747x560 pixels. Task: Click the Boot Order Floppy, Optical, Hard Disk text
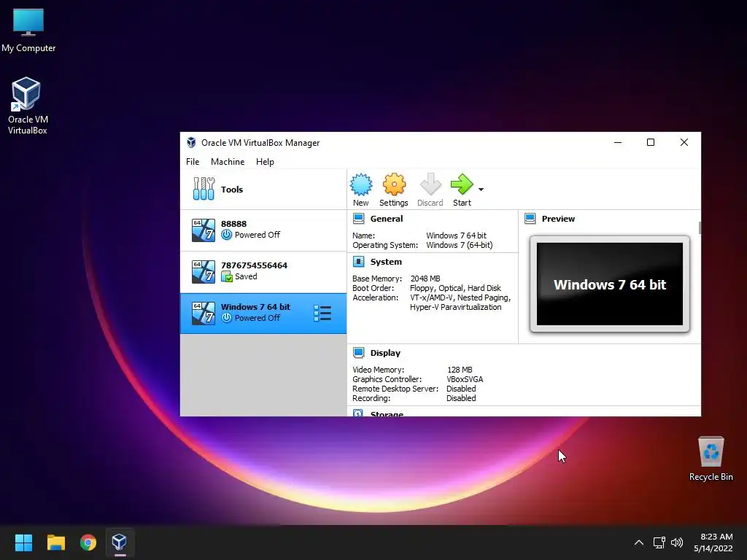point(455,288)
